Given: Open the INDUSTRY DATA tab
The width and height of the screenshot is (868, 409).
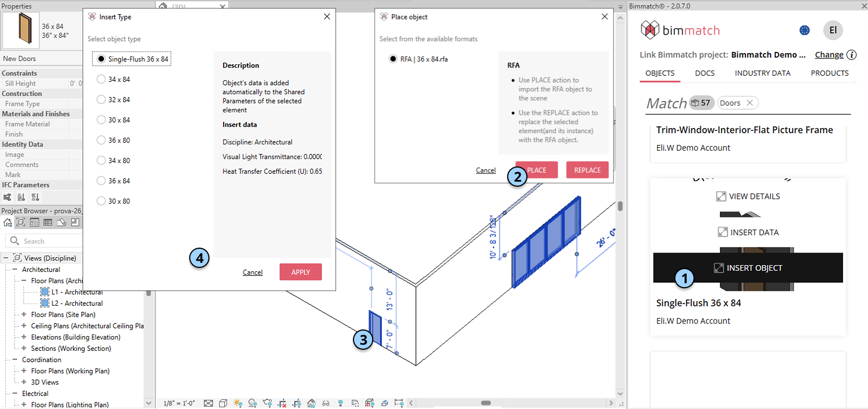Looking at the screenshot, I should [762, 73].
